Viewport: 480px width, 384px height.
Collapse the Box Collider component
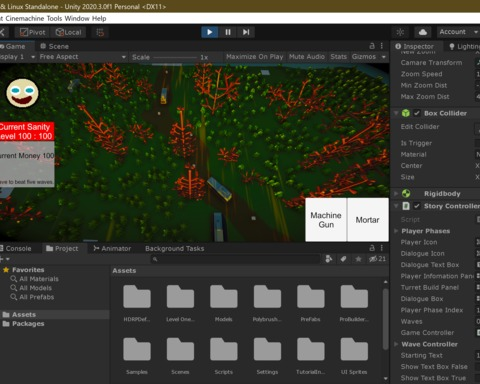396,113
